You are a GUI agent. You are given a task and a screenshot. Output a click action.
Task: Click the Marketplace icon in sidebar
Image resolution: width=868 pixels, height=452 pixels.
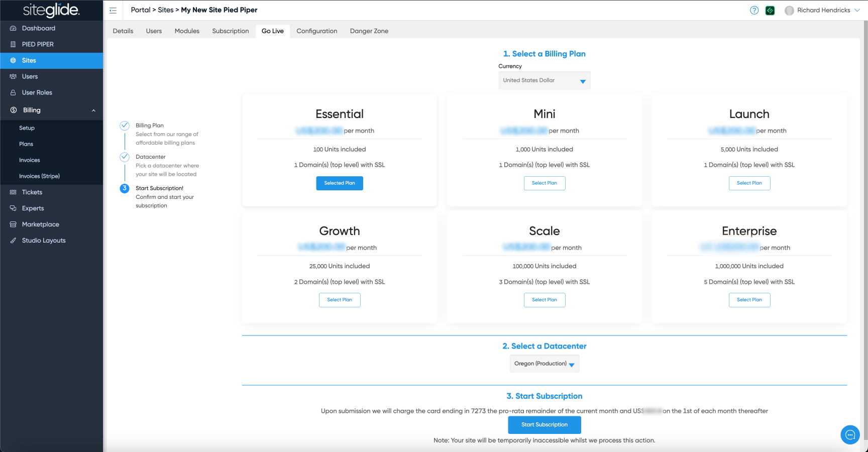point(14,224)
